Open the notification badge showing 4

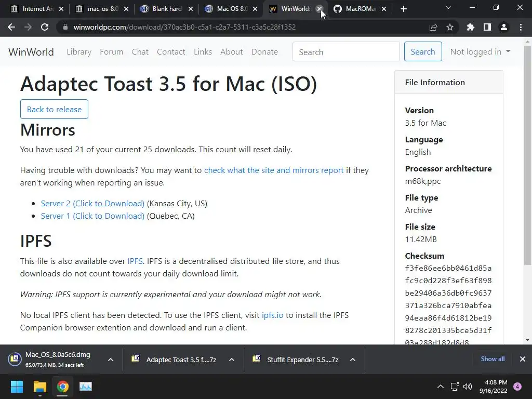(517, 387)
